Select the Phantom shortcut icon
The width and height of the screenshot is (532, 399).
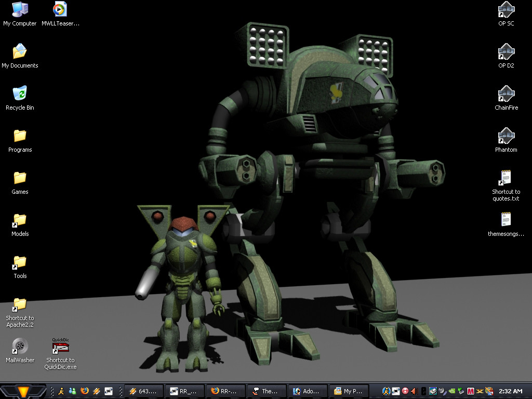506,140
